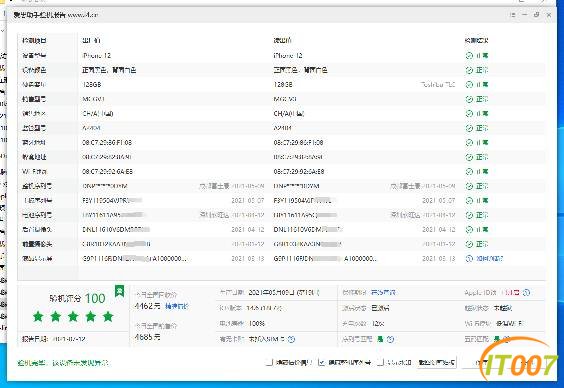Click the activation status 已激活
The image size is (564, 388).
tap(380, 308)
